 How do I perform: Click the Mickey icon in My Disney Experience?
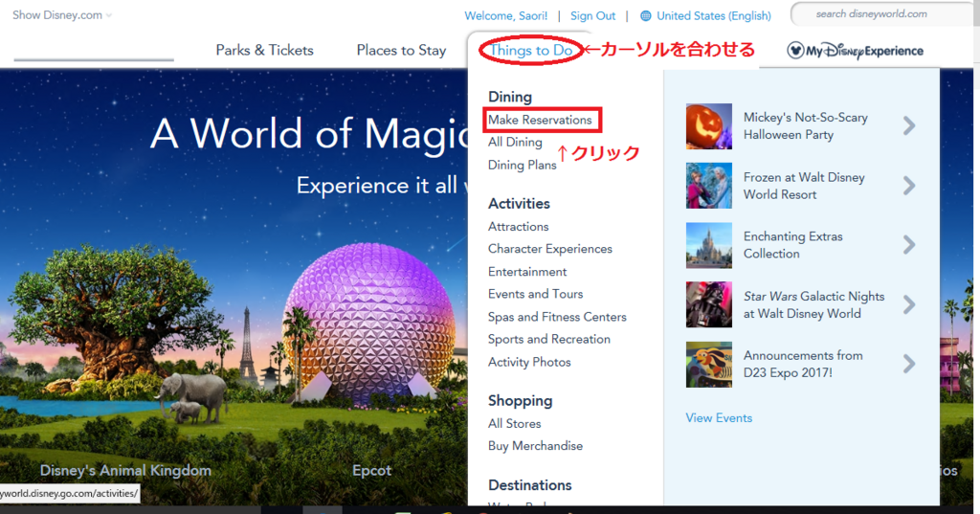point(795,50)
